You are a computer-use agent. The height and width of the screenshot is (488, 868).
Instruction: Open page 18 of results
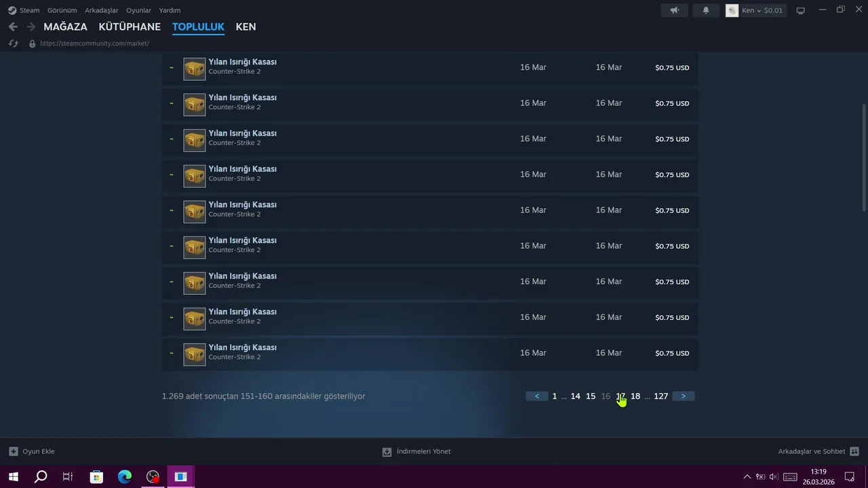(635, 396)
